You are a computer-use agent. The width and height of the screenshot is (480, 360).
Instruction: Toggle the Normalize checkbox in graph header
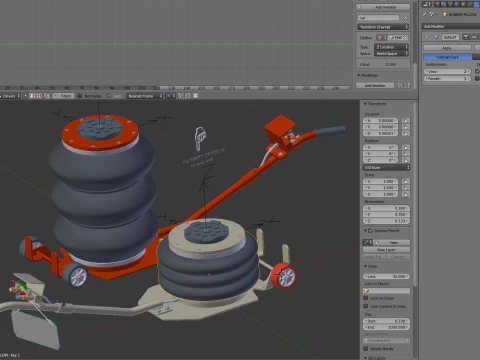click(80, 96)
